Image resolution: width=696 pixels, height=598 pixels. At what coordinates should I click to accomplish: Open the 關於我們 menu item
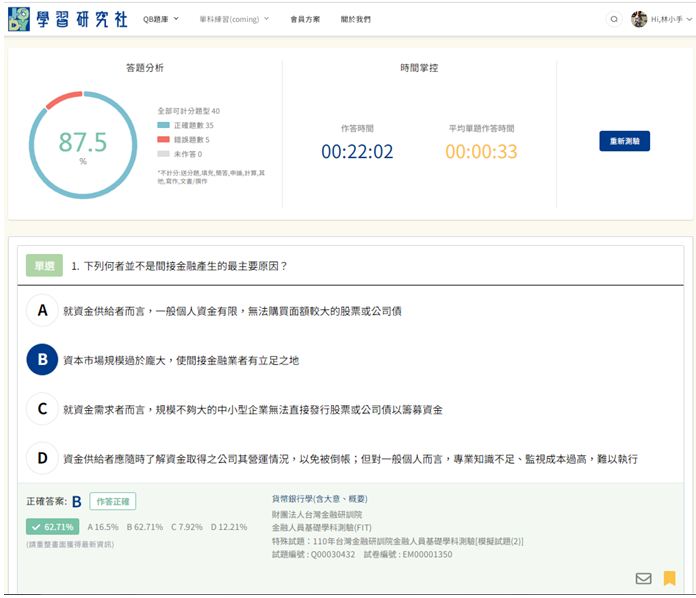tap(354, 19)
